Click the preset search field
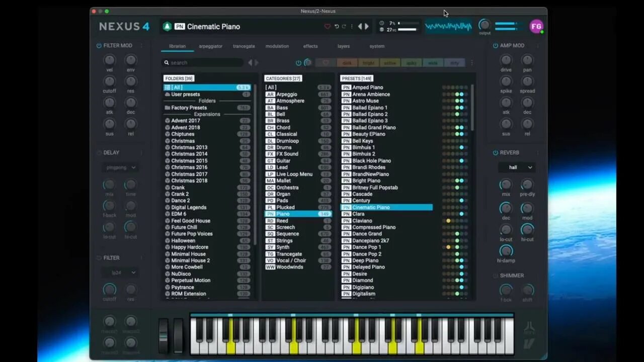Viewport: 644px width, 362px height. (203, 63)
